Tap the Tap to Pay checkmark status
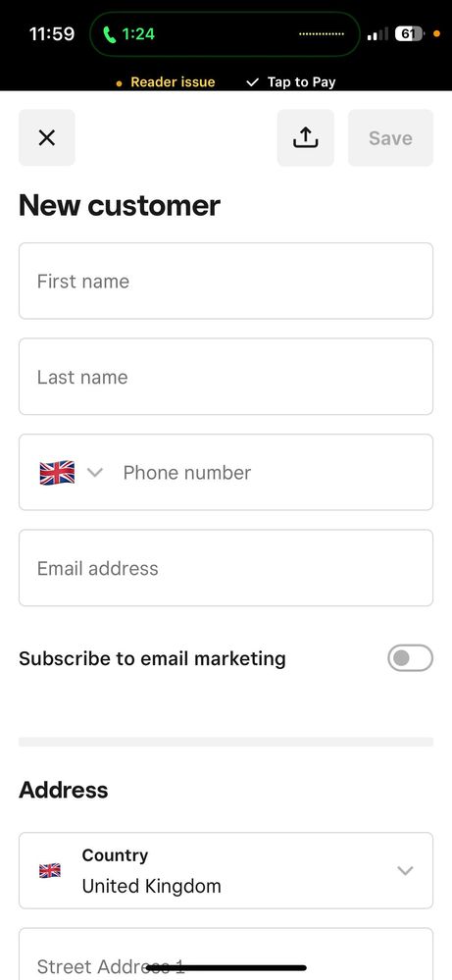Viewport: 452px width, 980px height. [291, 81]
